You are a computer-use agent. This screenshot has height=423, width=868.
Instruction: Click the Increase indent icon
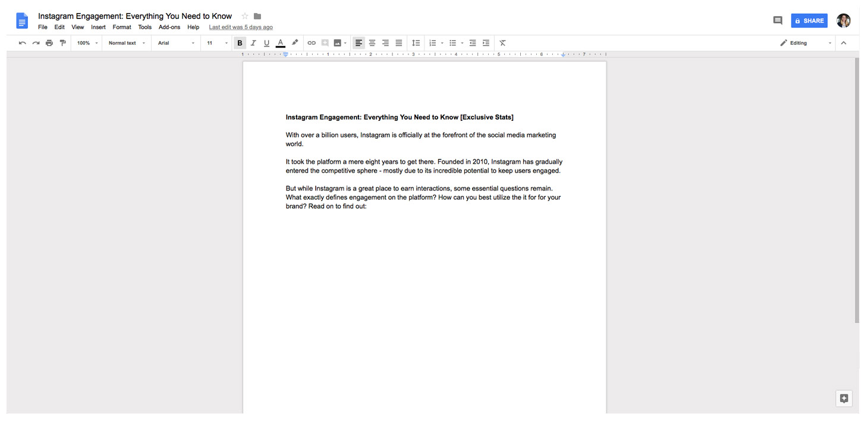click(x=486, y=43)
